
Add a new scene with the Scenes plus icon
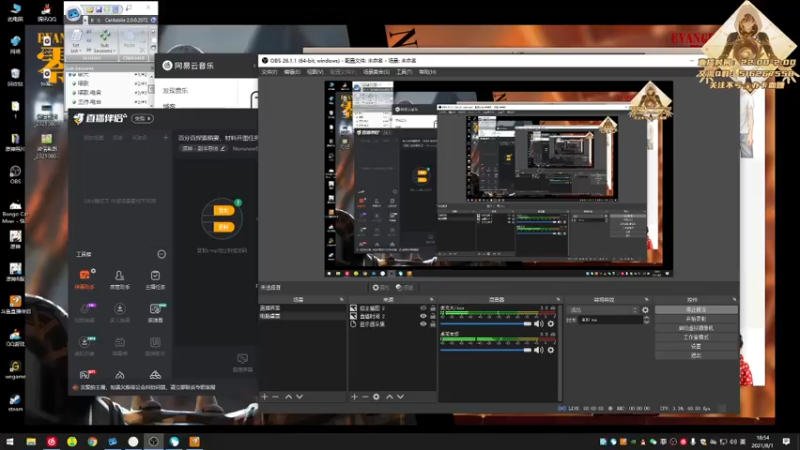264,396
